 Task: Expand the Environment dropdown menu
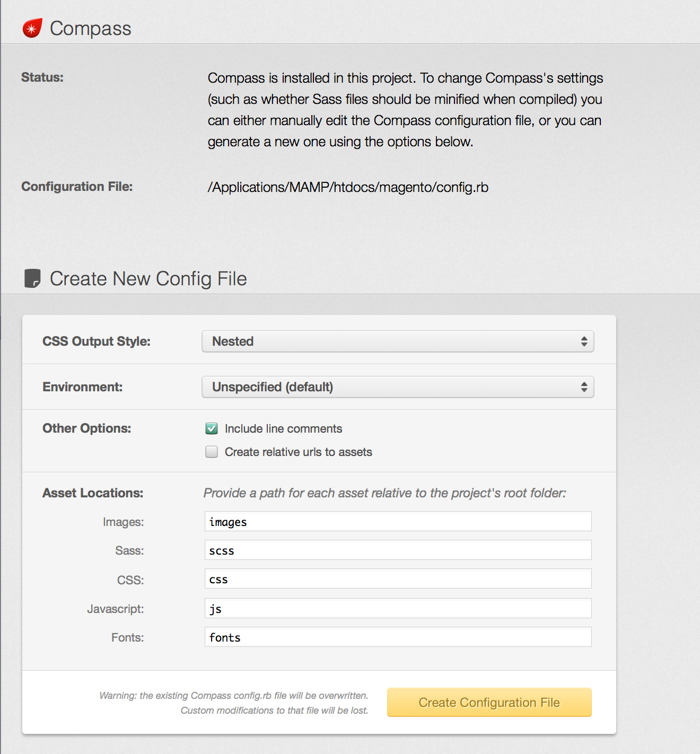pos(397,387)
